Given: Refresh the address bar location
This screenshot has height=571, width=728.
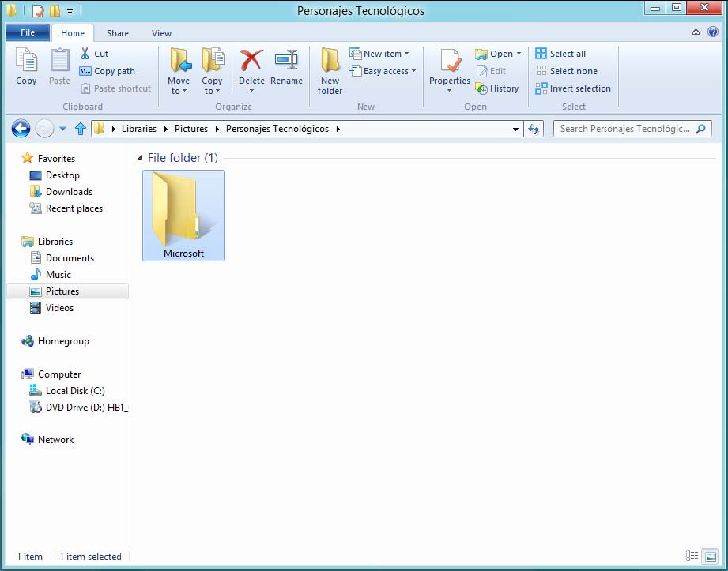Looking at the screenshot, I should pos(534,129).
